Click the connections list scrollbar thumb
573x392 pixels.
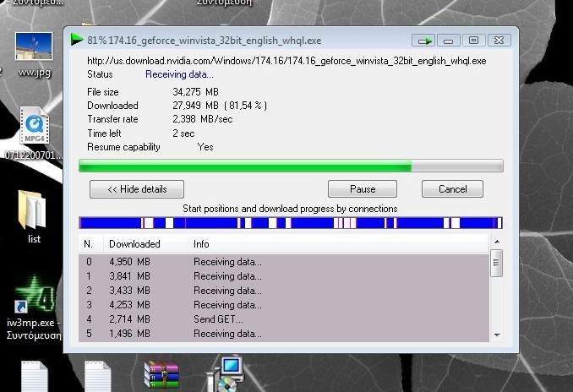pyautogui.click(x=496, y=263)
